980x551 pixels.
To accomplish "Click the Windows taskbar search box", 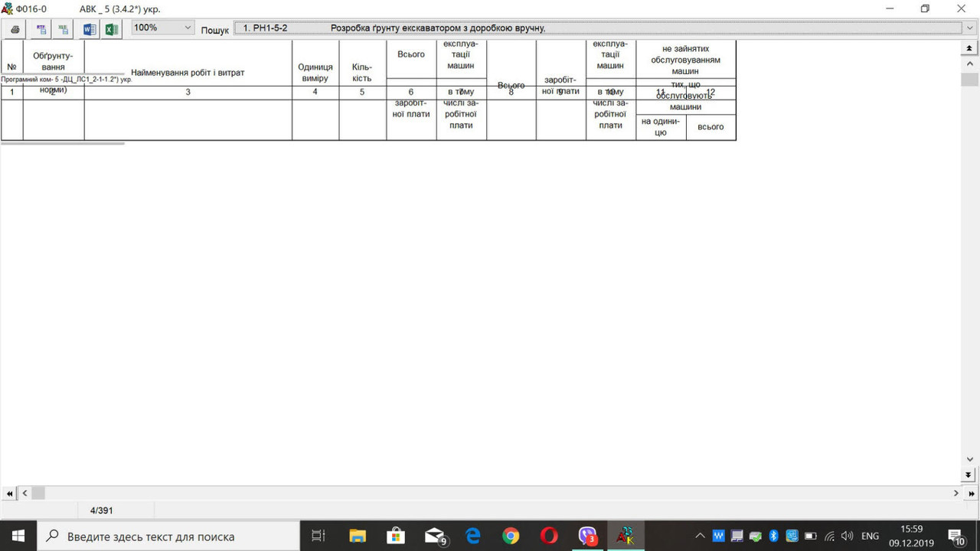I will [168, 536].
